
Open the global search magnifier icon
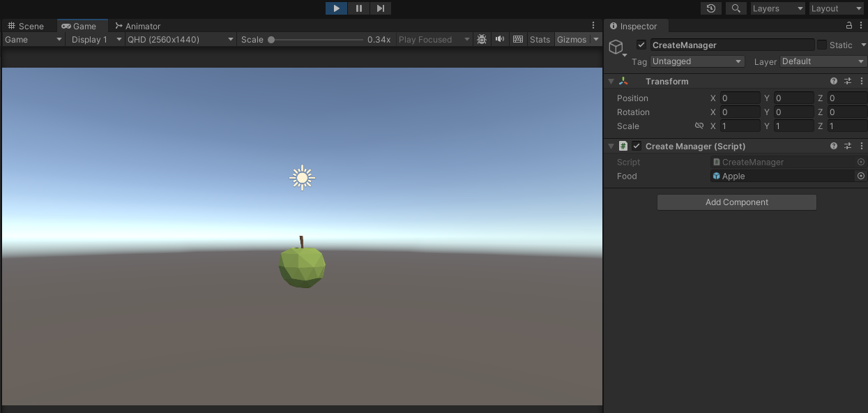tap(736, 8)
